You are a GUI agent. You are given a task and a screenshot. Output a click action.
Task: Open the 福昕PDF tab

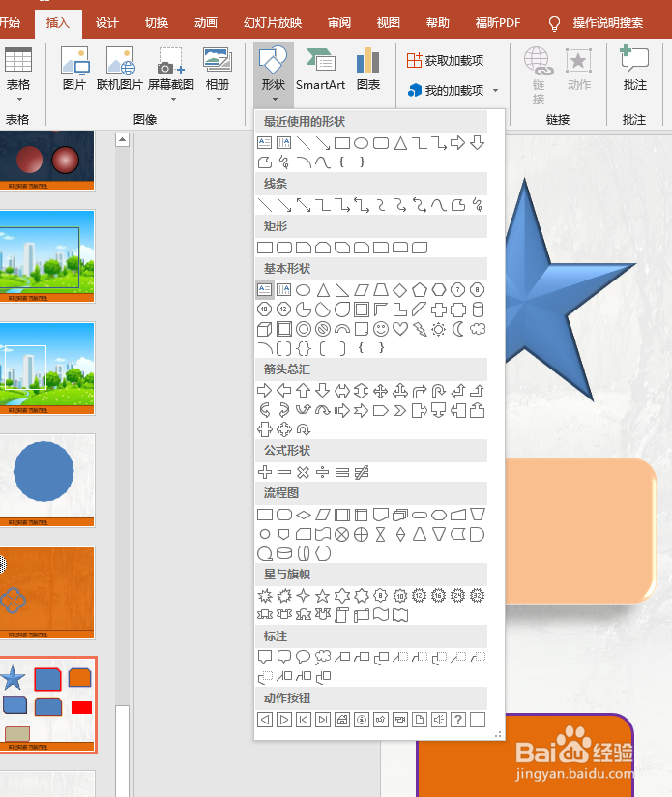[498, 23]
